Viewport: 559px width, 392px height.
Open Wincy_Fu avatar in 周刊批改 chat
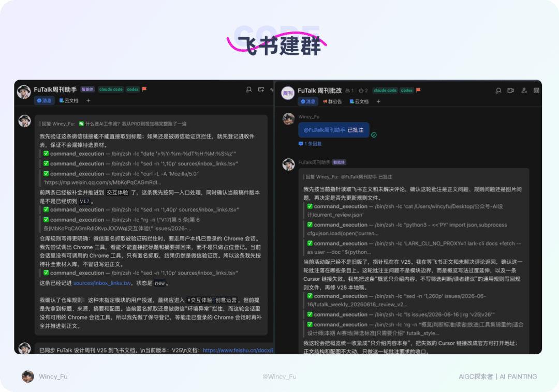pyautogui.click(x=288, y=118)
